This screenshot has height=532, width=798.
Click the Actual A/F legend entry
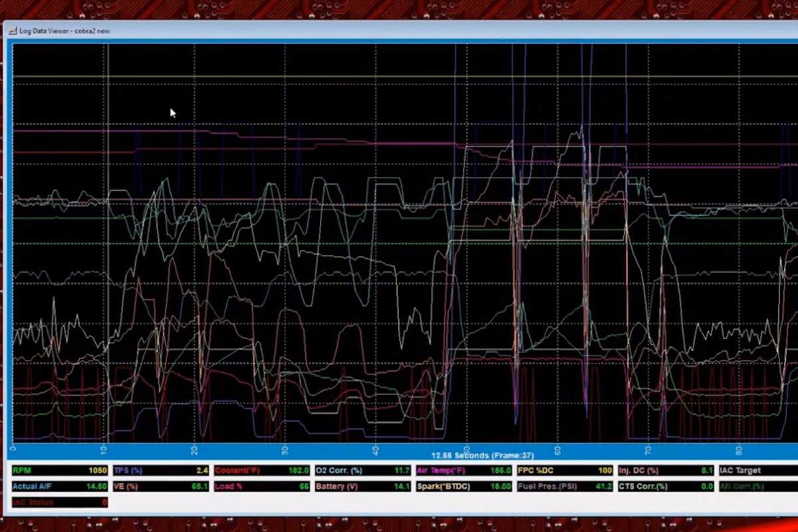[59, 486]
